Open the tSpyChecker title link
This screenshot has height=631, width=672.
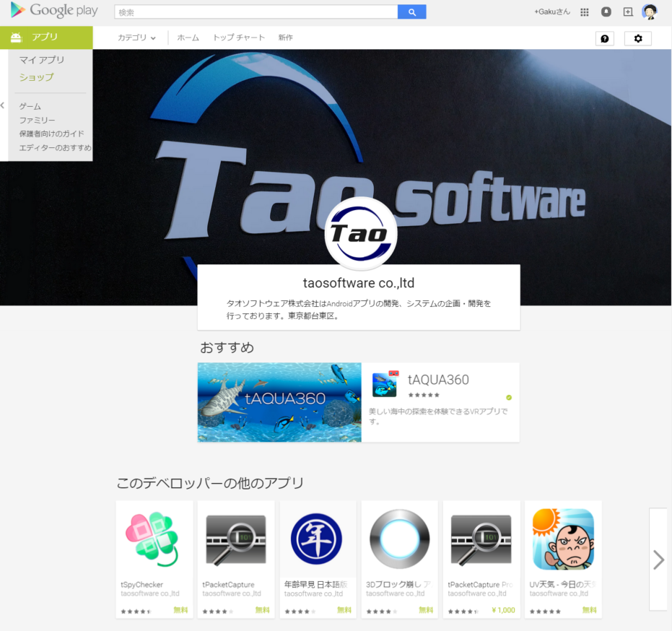pyautogui.click(x=142, y=584)
